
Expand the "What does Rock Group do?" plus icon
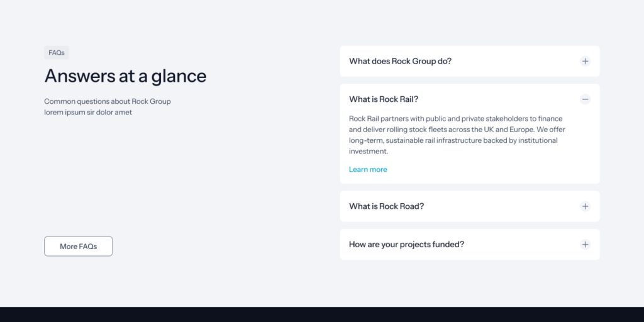coord(585,61)
